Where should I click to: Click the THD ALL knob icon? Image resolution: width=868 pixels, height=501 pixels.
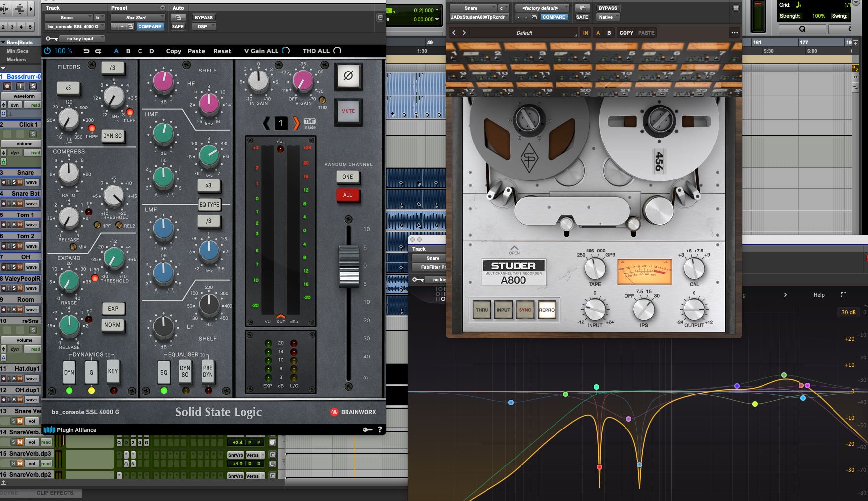click(x=337, y=51)
